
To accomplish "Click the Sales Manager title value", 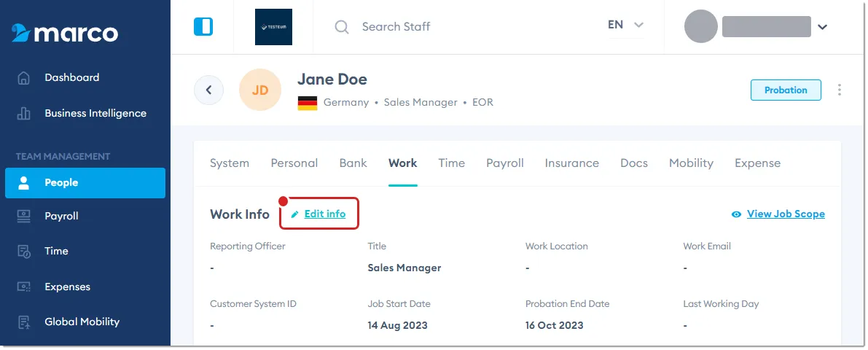I will coord(404,268).
